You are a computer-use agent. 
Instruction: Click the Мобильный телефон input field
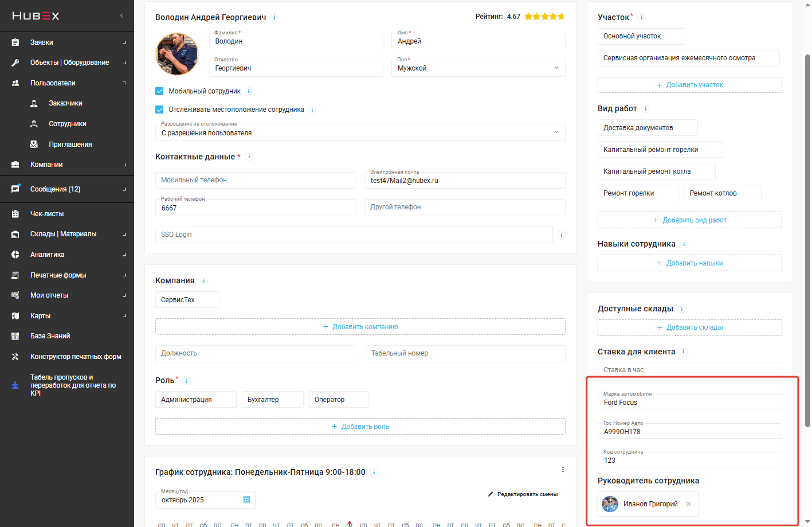coord(256,180)
